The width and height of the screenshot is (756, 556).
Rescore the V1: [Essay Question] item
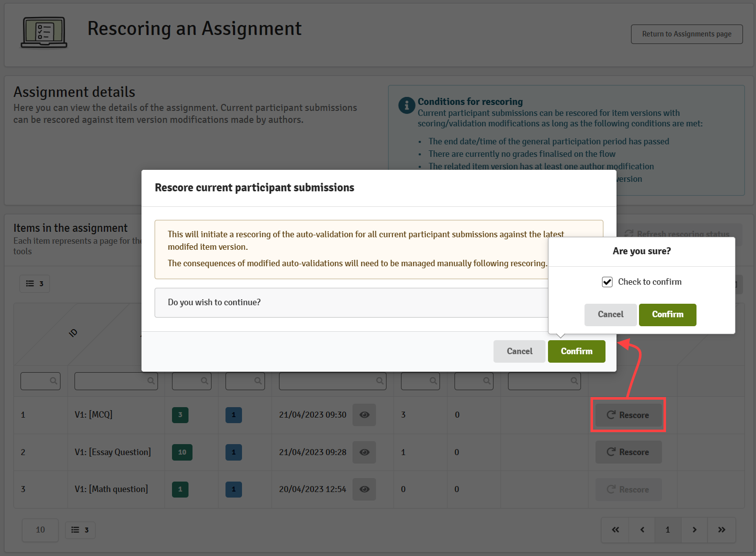coord(628,452)
